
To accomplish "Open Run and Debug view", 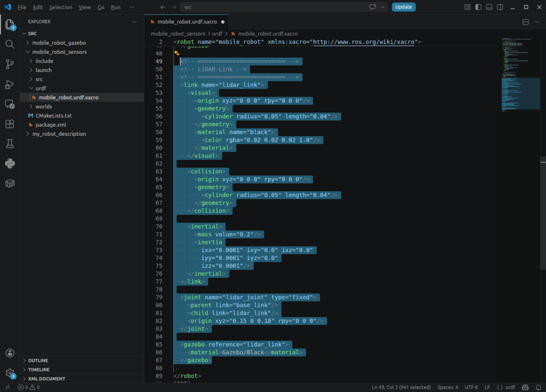I will tap(10, 84).
